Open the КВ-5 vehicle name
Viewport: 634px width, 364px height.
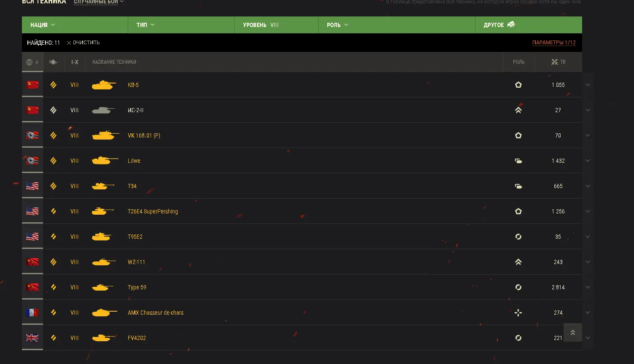(x=133, y=85)
